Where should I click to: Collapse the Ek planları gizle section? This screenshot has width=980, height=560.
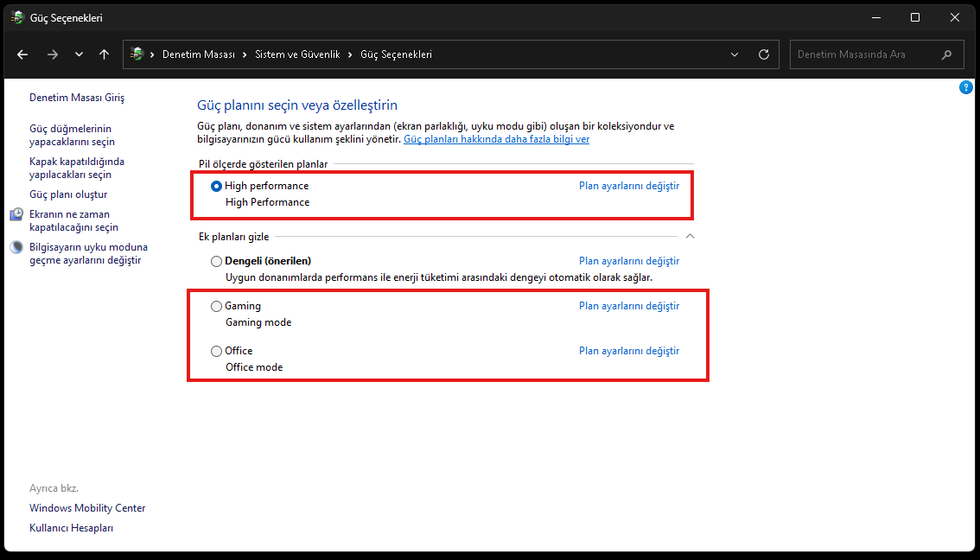click(x=690, y=236)
